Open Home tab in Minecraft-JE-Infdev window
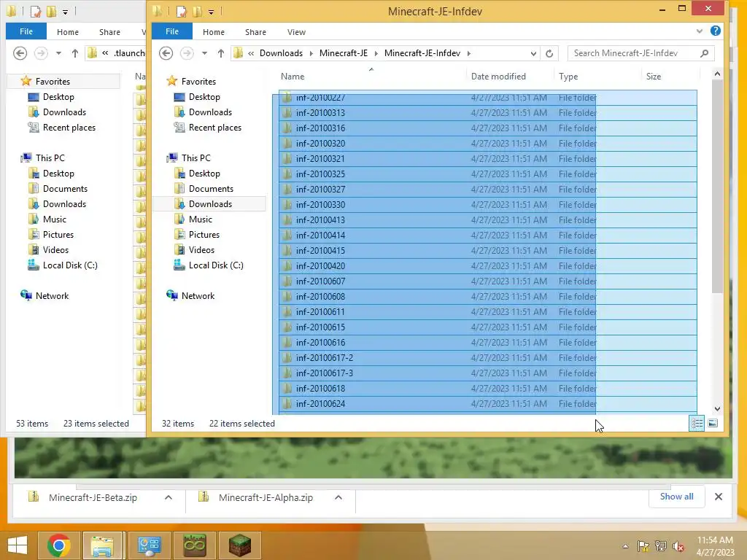 (214, 32)
